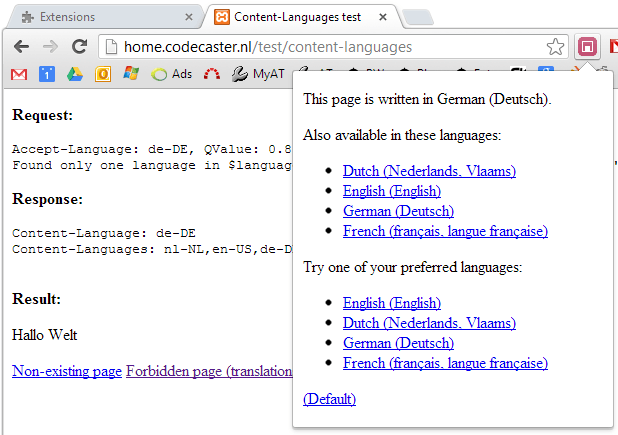The image size is (618, 435).
Task: Click the Found only one language line
Action: coord(152,165)
